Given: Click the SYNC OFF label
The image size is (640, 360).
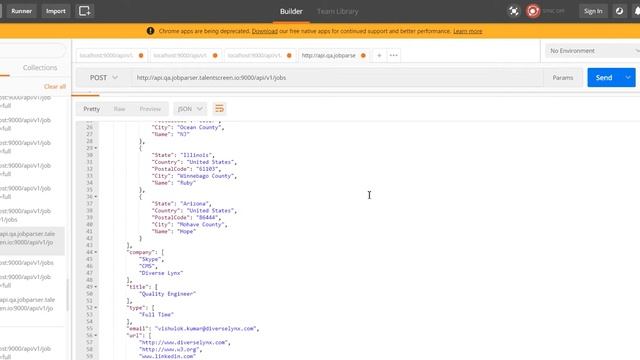Looking at the screenshot, I should [x=553, y=11].
